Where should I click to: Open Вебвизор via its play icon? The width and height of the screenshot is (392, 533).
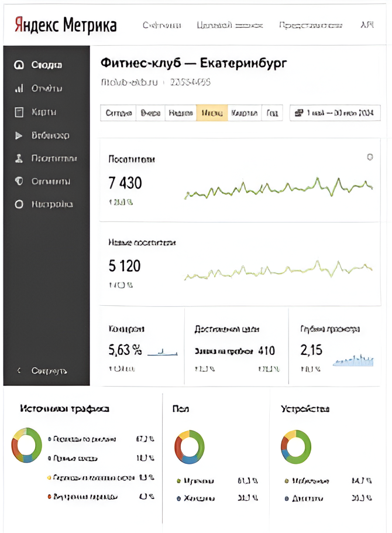(x=19, y=135)
